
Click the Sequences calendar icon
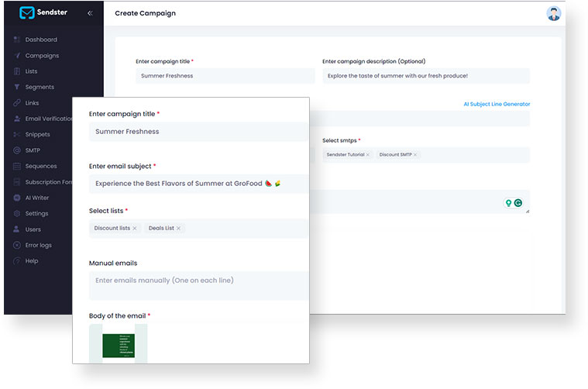point(17,166)
